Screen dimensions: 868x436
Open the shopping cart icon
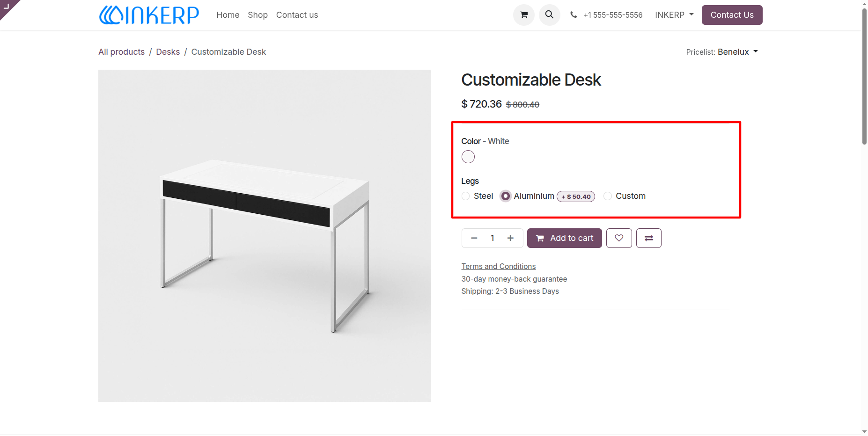point(524,15)
